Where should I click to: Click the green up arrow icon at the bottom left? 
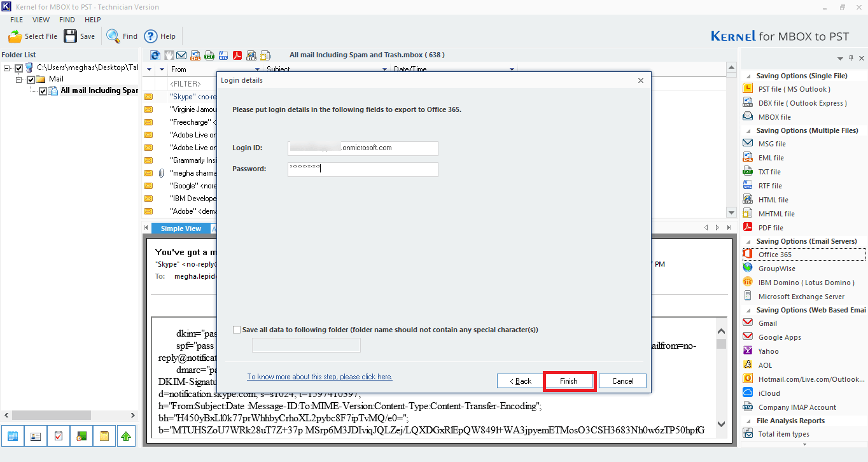(126, 437)
